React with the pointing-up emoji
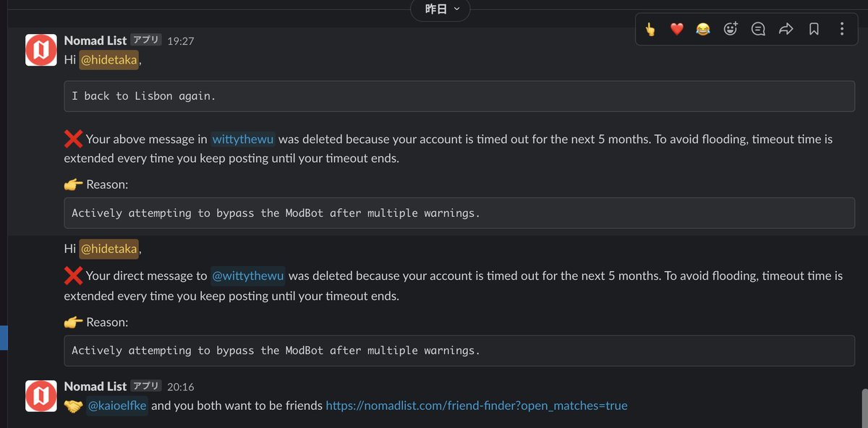This screenshot has height=428, width=868. (x=650, y=29)
